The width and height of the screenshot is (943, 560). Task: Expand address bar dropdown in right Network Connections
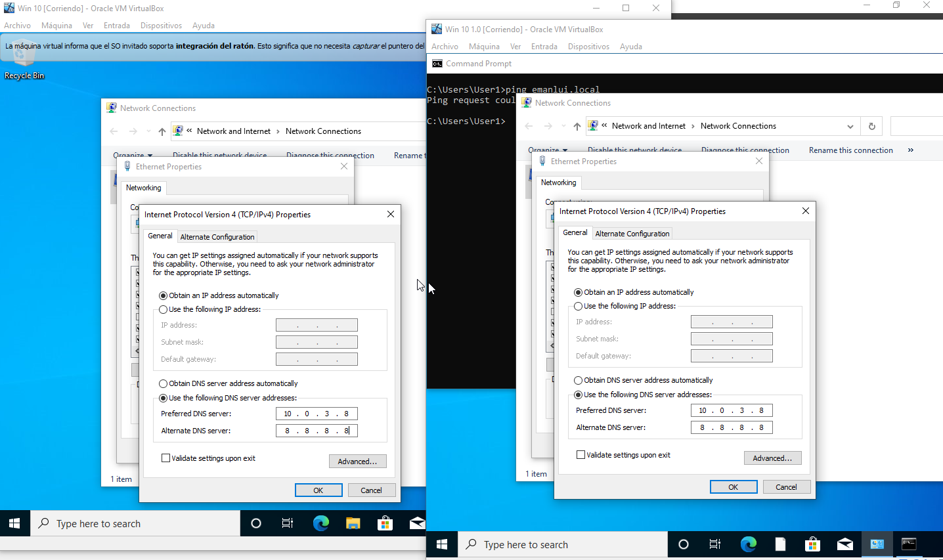point(850,126)
